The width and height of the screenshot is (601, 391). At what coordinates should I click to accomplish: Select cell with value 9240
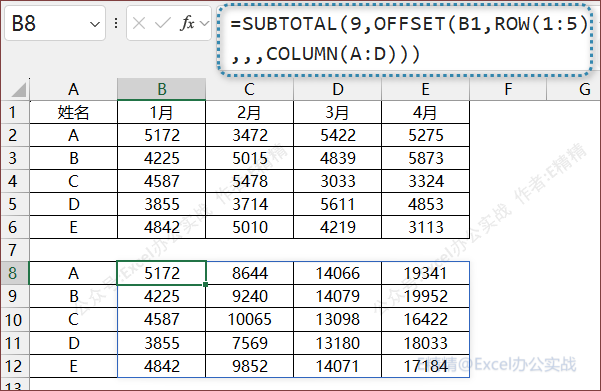(x=250, y=296)
